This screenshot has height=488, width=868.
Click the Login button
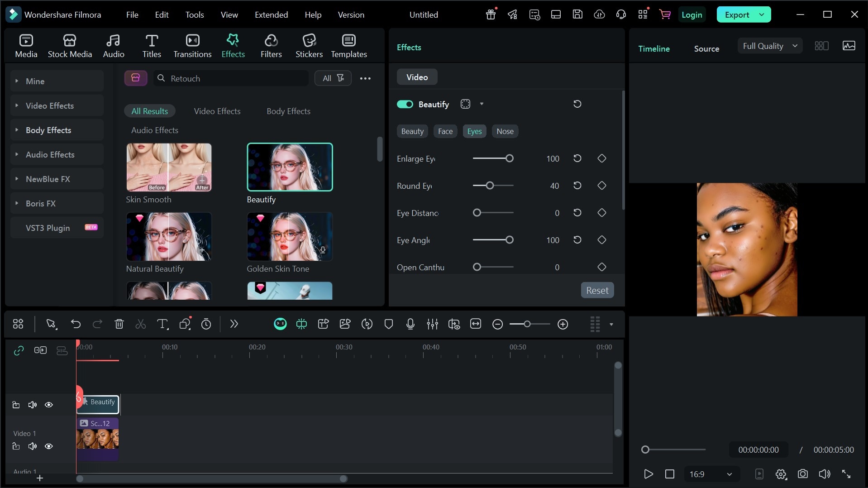[692, 14]
